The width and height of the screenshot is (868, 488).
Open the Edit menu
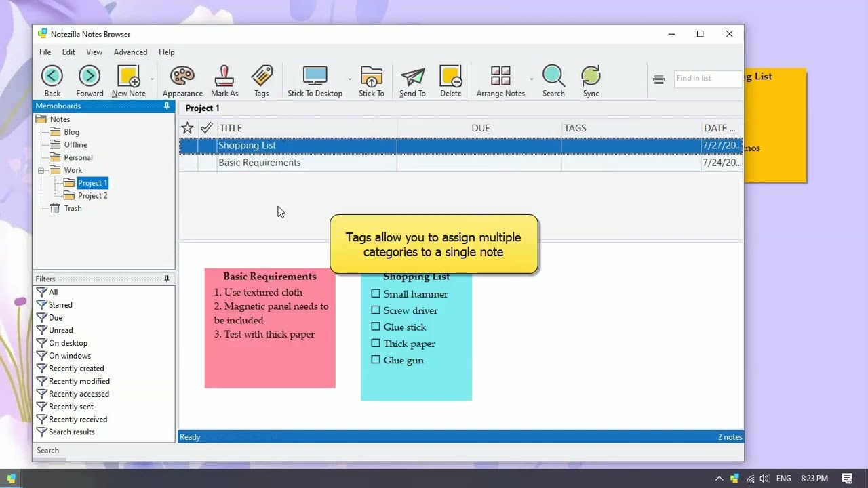68,52
